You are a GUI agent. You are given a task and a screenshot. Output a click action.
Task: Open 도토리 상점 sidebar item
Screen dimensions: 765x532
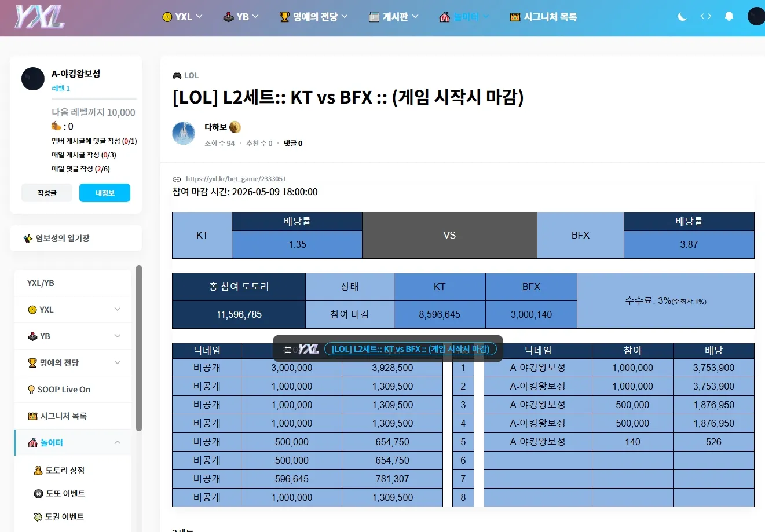(65, 471)
